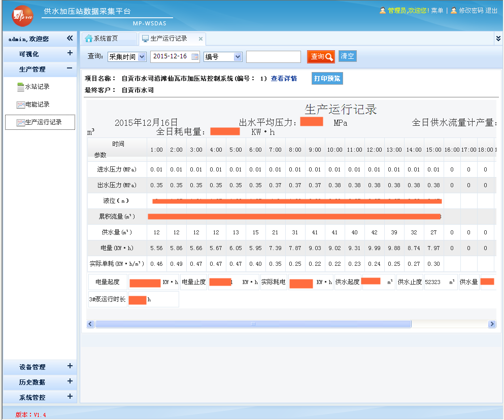Expand the 可视化 sidebar section
Viewport: 504px width, 420px height.
(70, 53)
